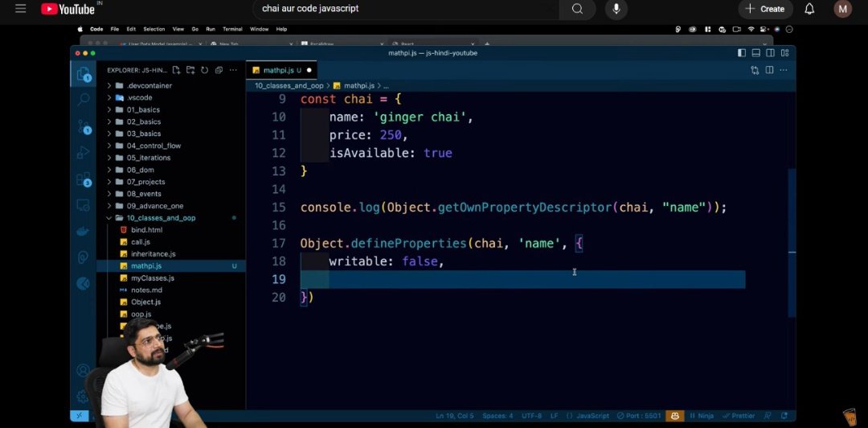This screenshot has height=428, width=868.
Task: Open the Customize Layout icon
Action: click(785, 52)
